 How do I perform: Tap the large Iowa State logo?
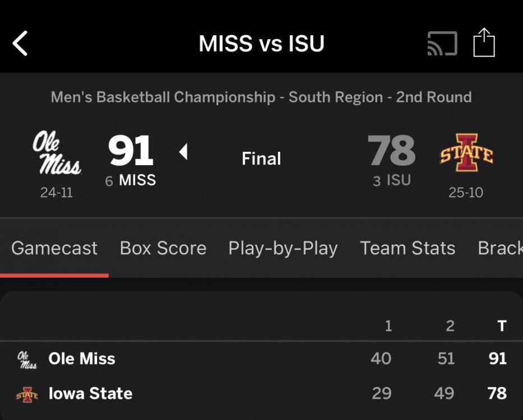point(466,152)
